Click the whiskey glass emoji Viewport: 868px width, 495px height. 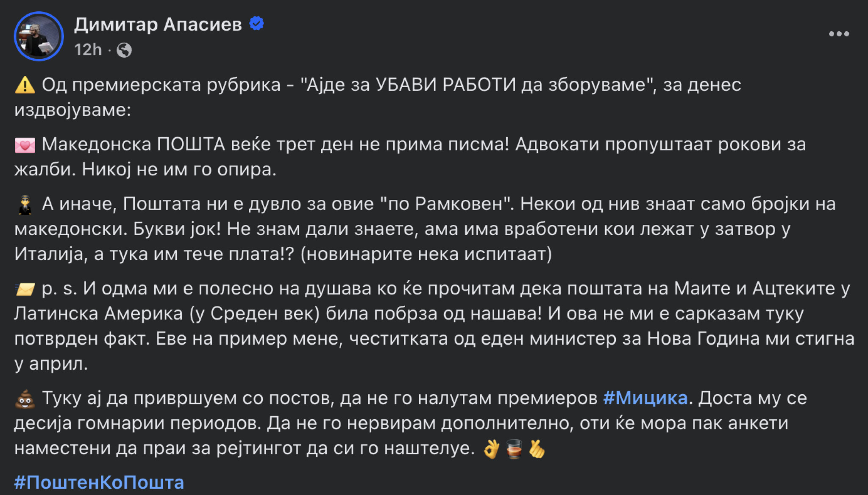point(514,449)
